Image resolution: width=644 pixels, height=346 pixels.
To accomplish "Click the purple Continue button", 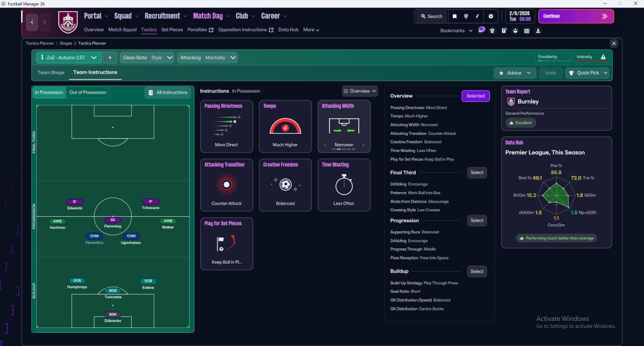I will [576, 16].
